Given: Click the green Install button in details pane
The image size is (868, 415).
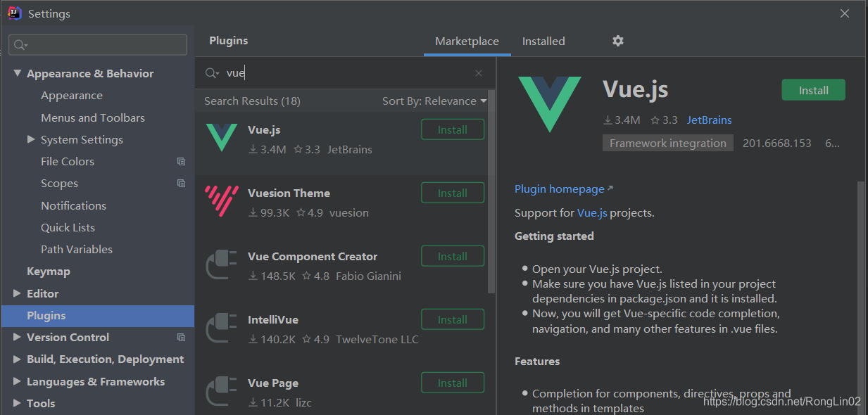Looking at the screenshot, I should (813, 90).
